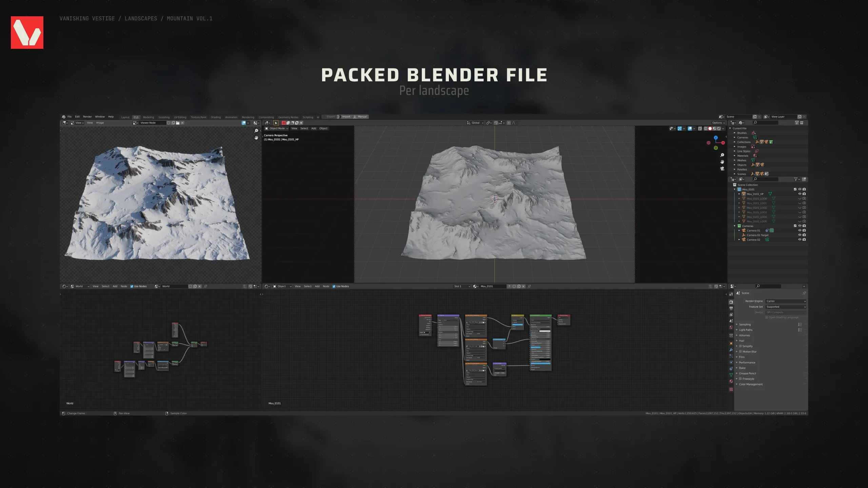Open the Modifier properties wrench tab
Viewport: 868px width, 488px height.
(x=731, y=350)
